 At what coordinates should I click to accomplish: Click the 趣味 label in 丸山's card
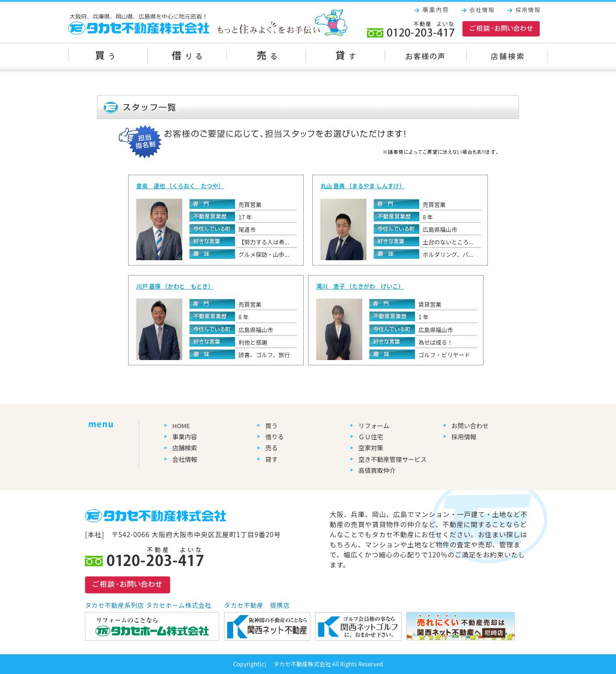(396, 254)
